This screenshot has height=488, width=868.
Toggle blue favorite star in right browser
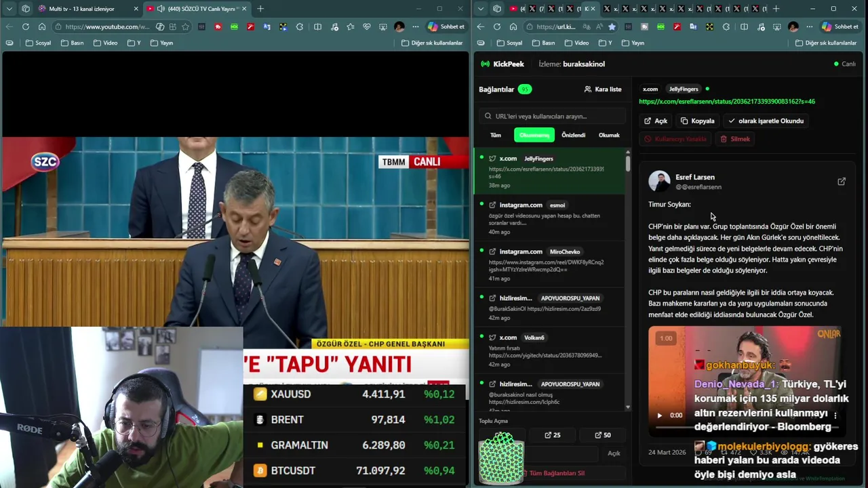click(612, 26)
